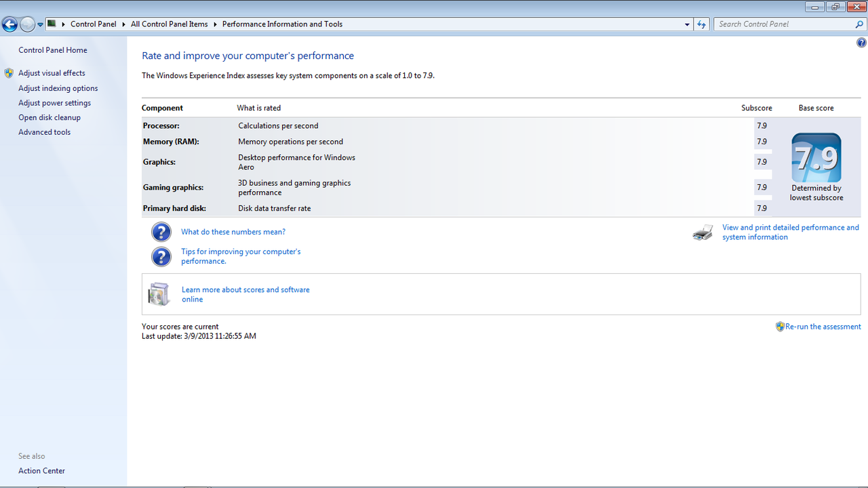Select All Control Panel Items breadcrumb
The height and width of the screenshot is (488, 868).
[170, 24]
